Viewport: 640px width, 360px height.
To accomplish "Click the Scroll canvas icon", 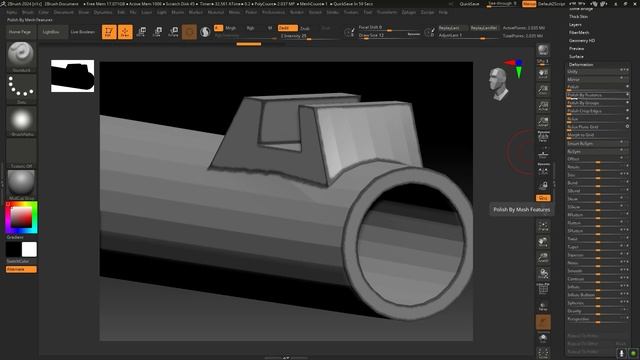I will 543,73.
